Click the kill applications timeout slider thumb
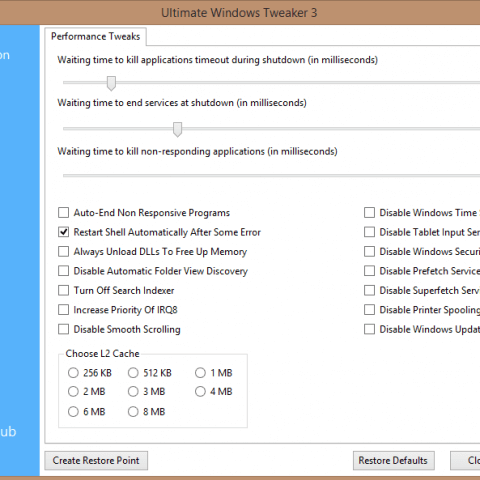480x480 pixels. coord(111,83)
